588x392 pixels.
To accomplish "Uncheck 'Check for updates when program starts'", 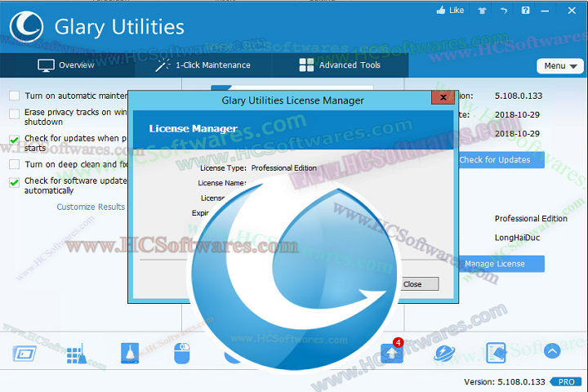I will (14, 140).
